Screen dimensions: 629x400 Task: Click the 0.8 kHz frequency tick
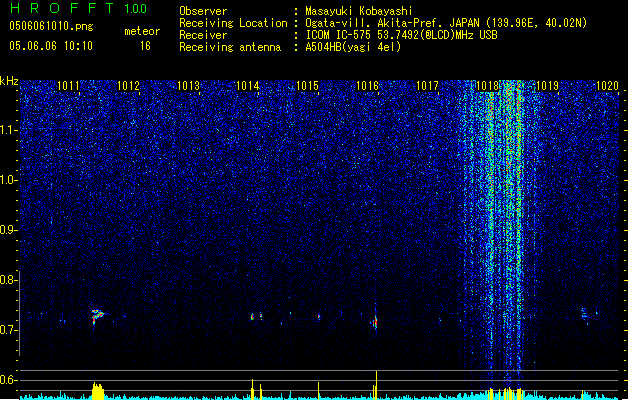pos(8,280)
